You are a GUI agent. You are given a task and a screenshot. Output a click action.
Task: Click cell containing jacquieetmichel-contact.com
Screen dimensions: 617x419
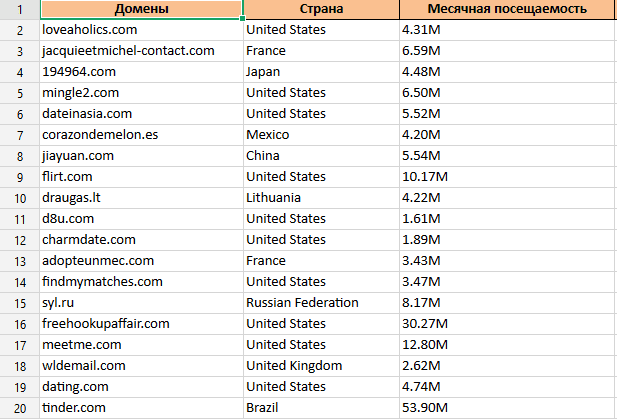pos(141,51)
